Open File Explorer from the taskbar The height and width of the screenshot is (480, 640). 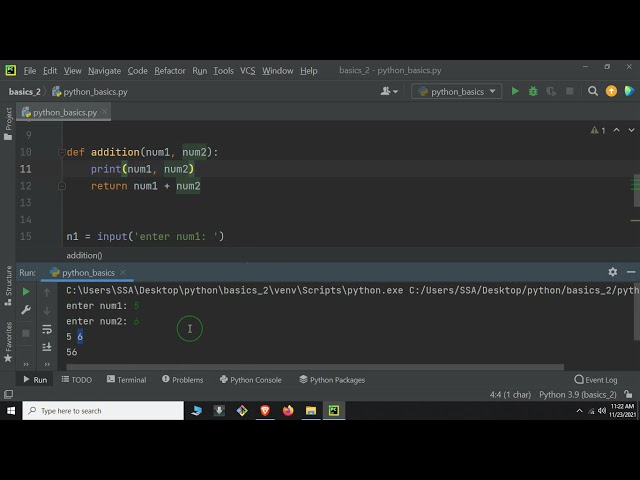pyautogui.click(x=311, y=411)
